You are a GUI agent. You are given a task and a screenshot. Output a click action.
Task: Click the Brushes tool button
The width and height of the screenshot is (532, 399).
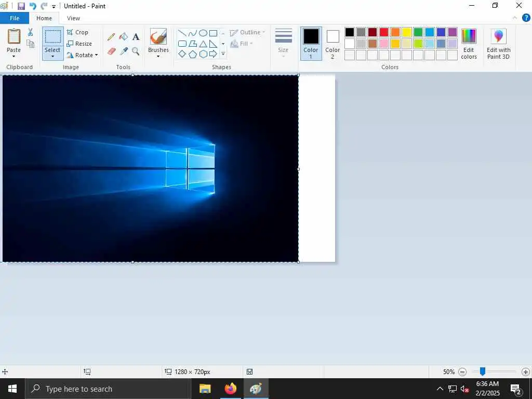158,37
